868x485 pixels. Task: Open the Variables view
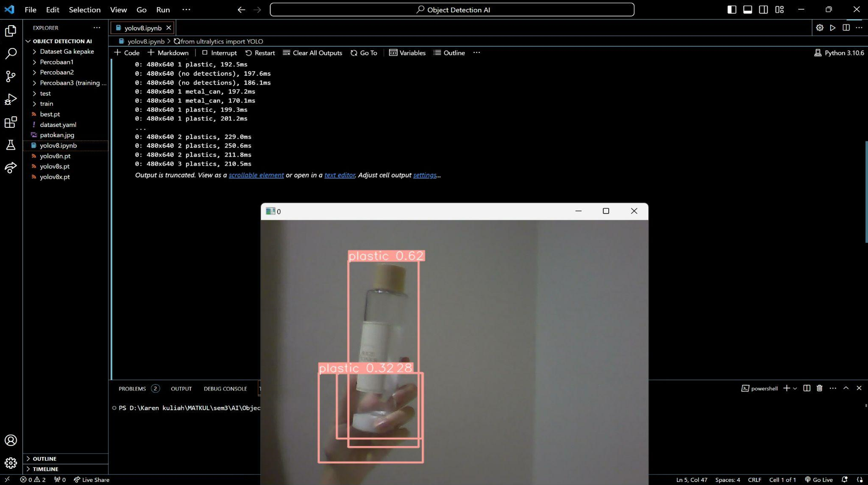pyautogui.click(x=407, y=52)
